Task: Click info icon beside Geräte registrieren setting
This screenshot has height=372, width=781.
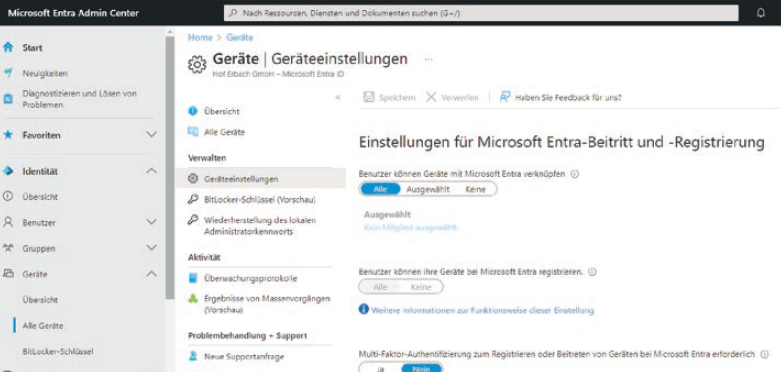Action: click(592, 272)
